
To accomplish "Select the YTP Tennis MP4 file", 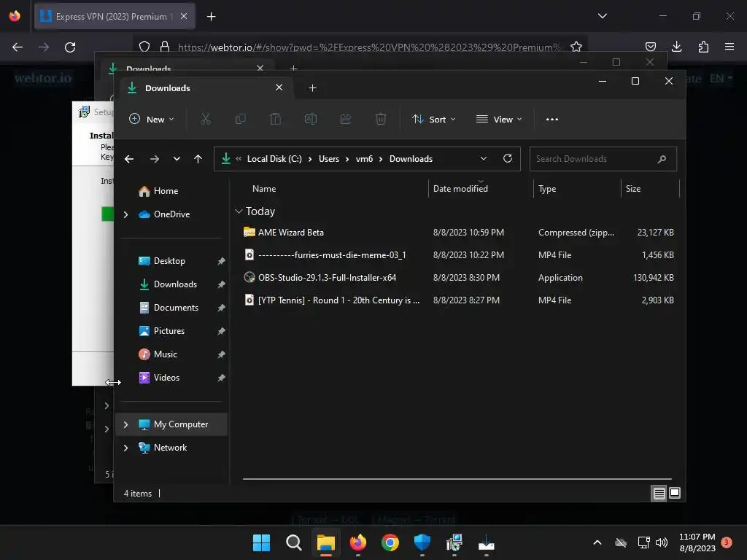I will (x=458, y=300).
